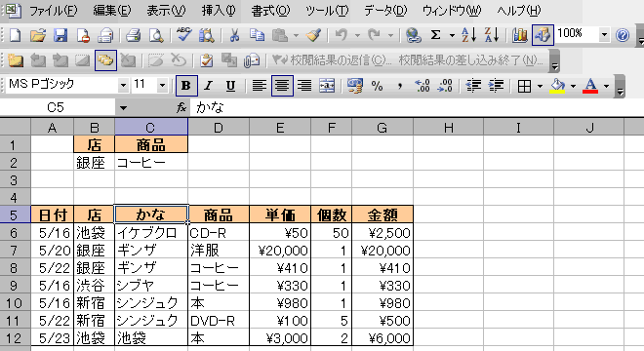Toggle Italic formatting
Viewport: 644px width, 351px height.
click(208, 86)
